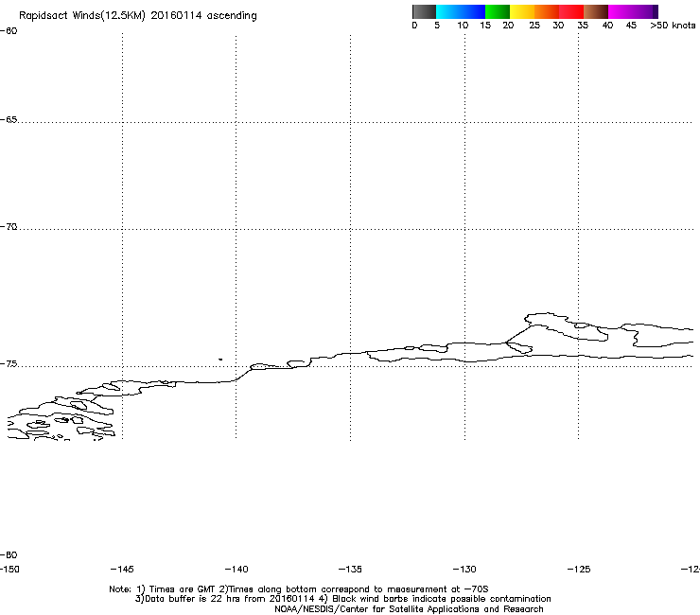The image size is (700, 615).
Task: Click the longitude label '-135'
Action: pos(350,569)
